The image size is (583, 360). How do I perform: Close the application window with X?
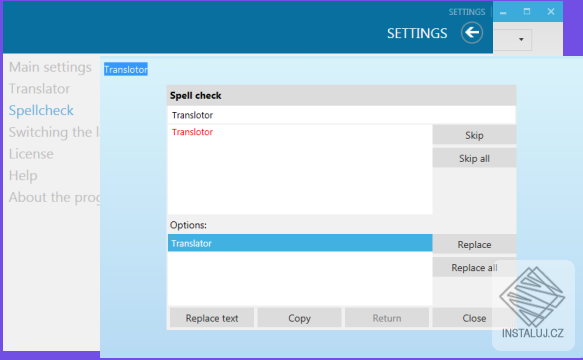tap(551, 12)
